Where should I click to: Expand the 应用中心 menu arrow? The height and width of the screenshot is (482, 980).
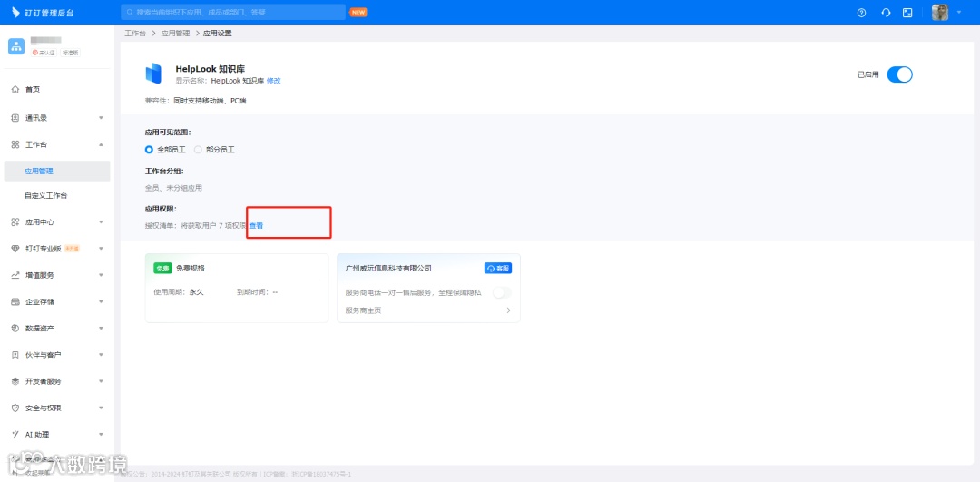click(x=101, y=221)
